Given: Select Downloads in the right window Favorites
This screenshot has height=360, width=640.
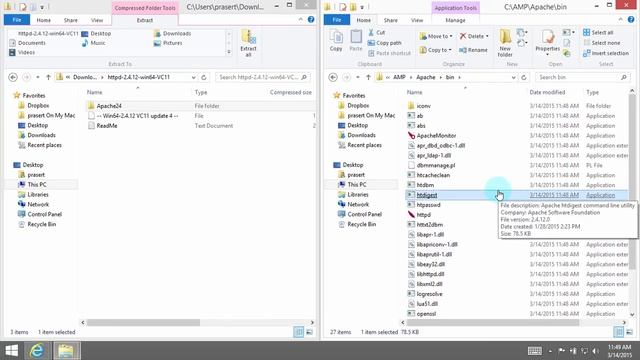Looking at the screenshot, I should (361, 135).
